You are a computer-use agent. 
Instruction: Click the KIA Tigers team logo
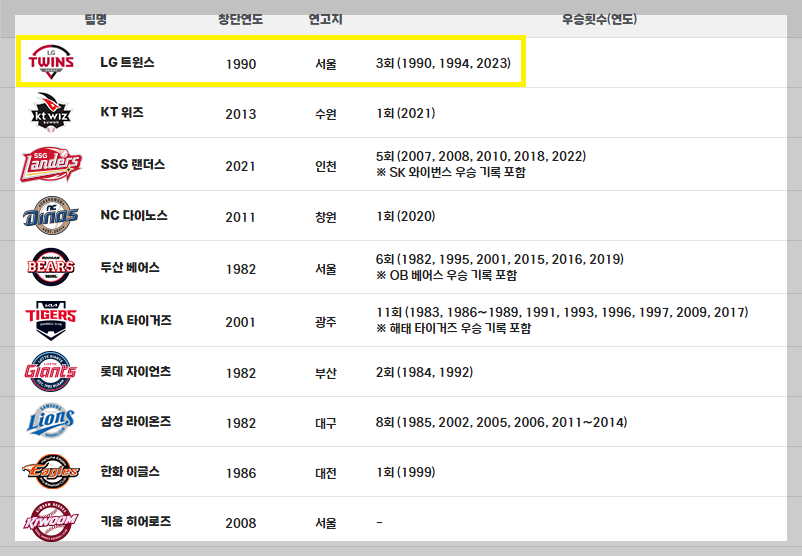click(x=51, y=320)
